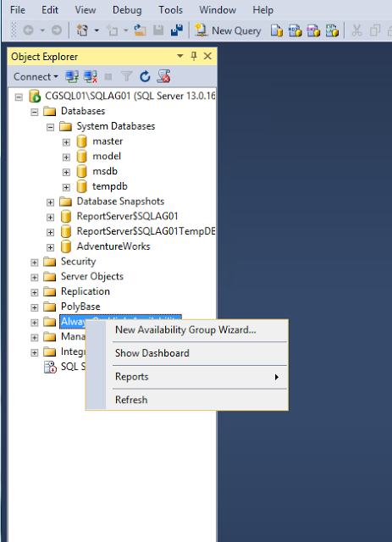Screen dimensions: 392x542
Task: Expand the AdventureWorks database node
Action: 51,247
